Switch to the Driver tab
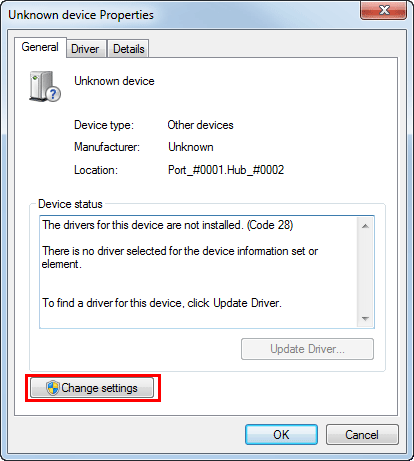414x461 pixels. (x=85, y=49)
